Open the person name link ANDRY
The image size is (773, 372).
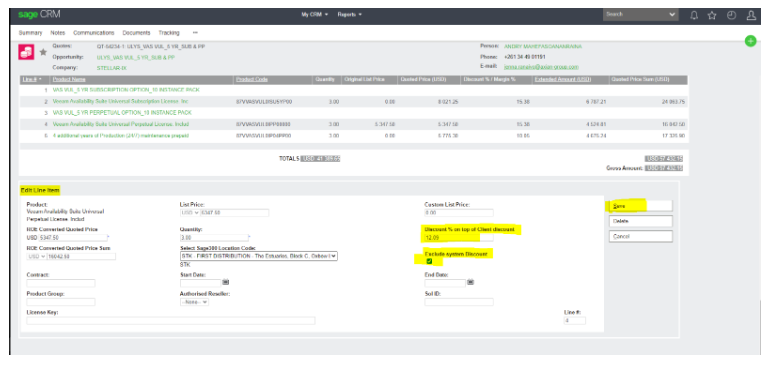click(x=543, y=46)
